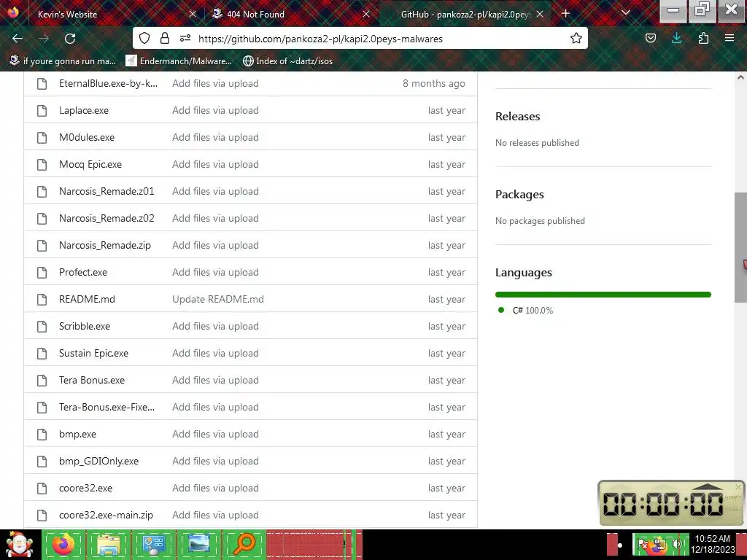
Task: Click file icon beside README.md
Action: [x=42, y=299]
